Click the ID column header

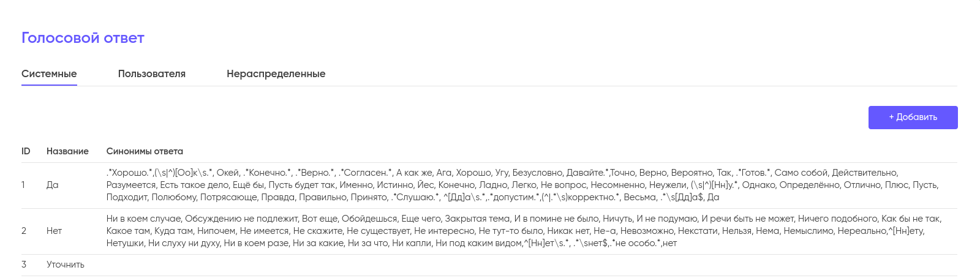(26, 151)
